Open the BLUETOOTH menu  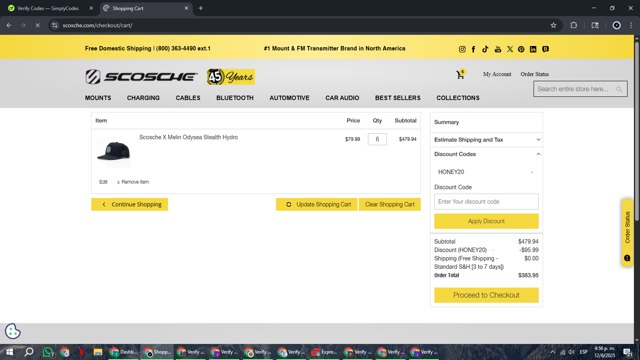pos(235,98)
